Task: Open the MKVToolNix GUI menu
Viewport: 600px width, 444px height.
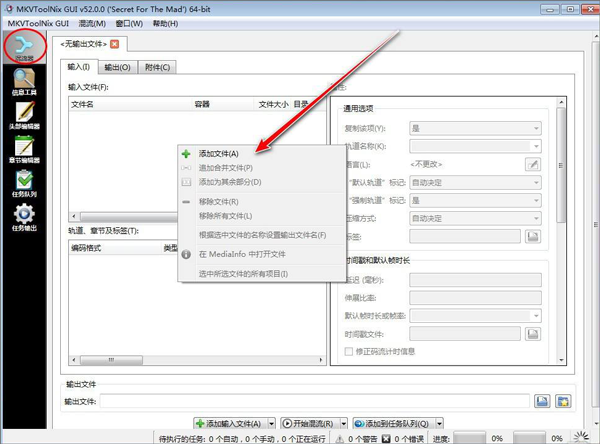Action: 38,24
